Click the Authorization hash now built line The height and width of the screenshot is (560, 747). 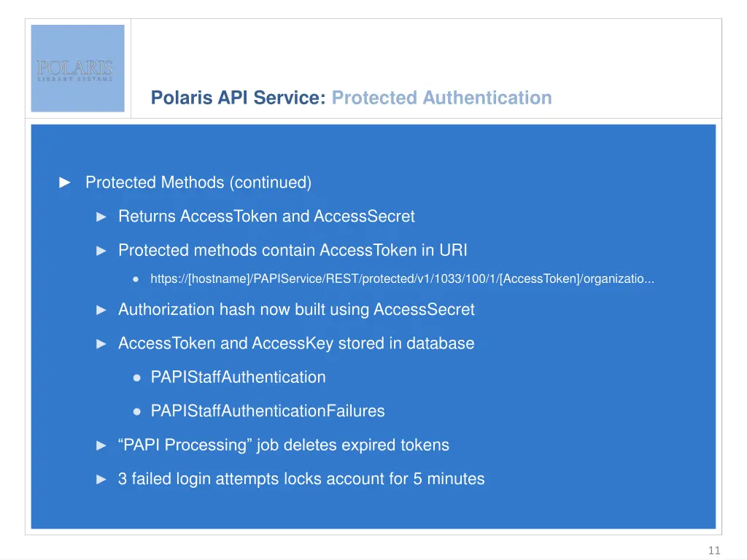pyautogui.click(x=296, y=310)
